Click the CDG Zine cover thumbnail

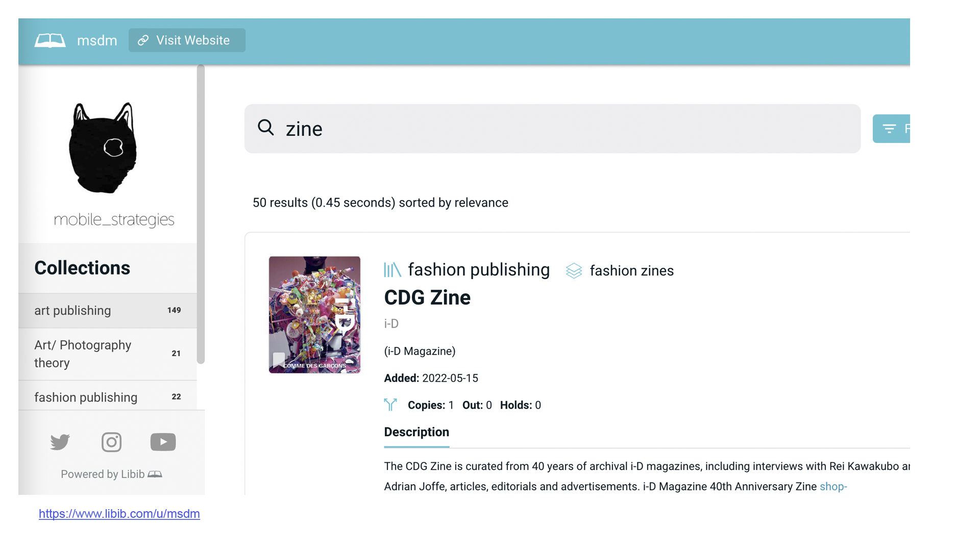[314, 315]
